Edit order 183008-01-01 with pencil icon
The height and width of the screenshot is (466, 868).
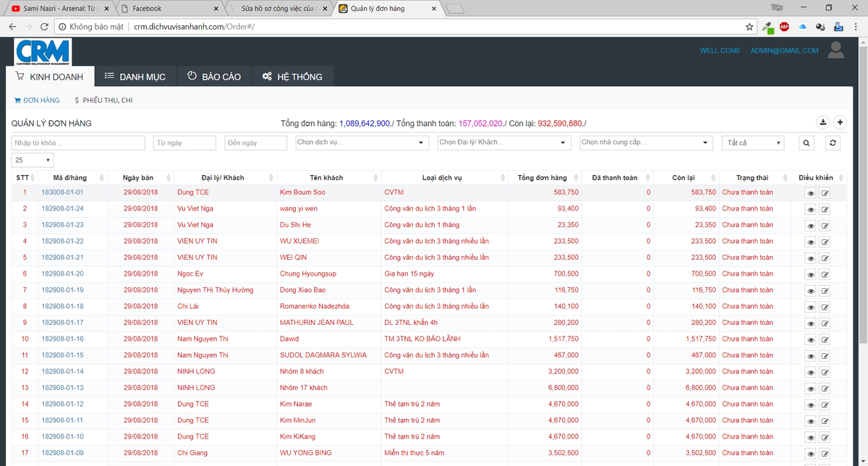[x=825, y=193]
